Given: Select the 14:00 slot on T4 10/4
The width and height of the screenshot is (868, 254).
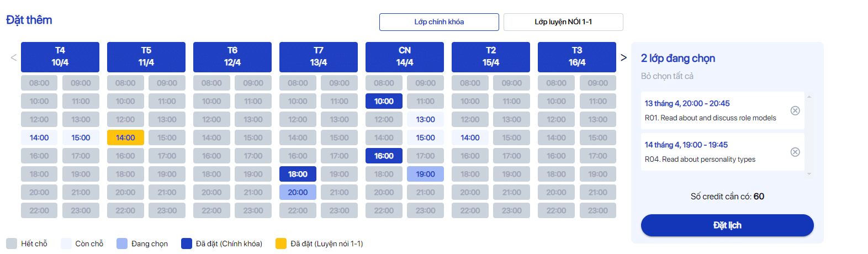Looking at the screenshot, I should (39, 137).
